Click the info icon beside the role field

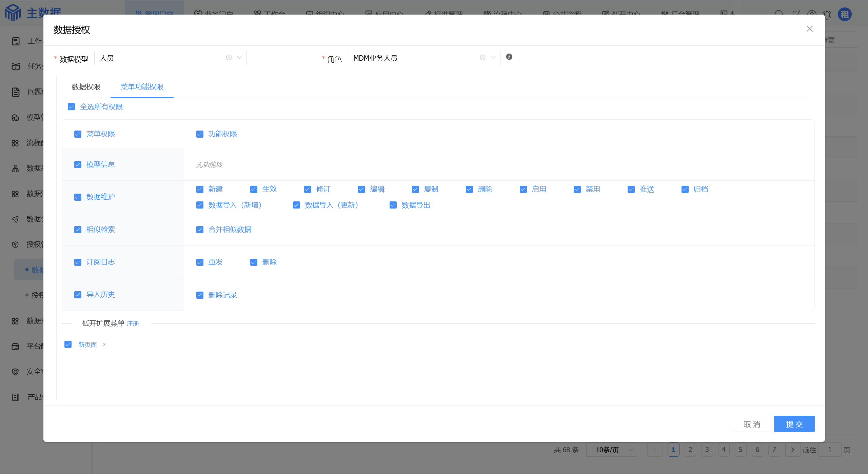tap(509, 57)
